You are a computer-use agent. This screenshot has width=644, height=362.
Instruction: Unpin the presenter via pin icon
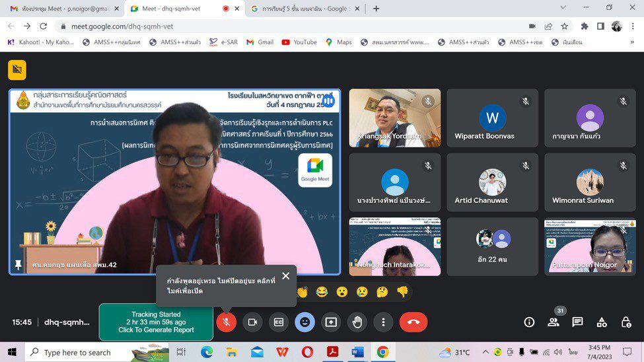(18, 265)
